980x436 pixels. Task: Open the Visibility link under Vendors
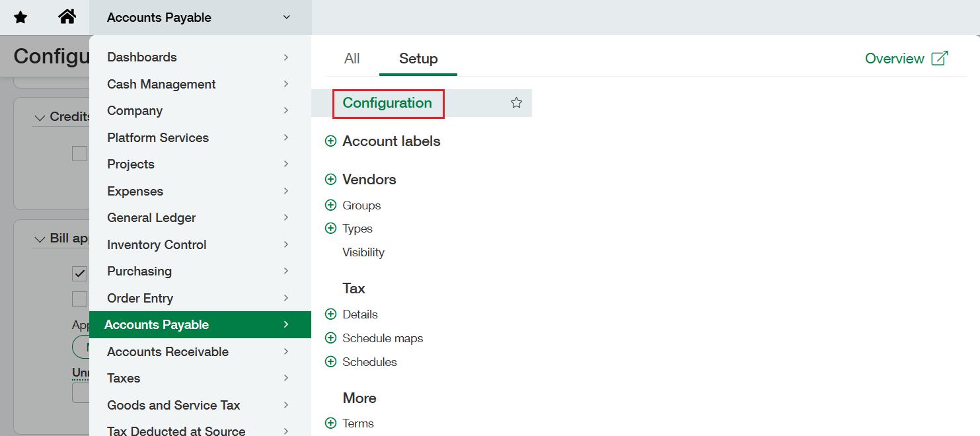363,252
